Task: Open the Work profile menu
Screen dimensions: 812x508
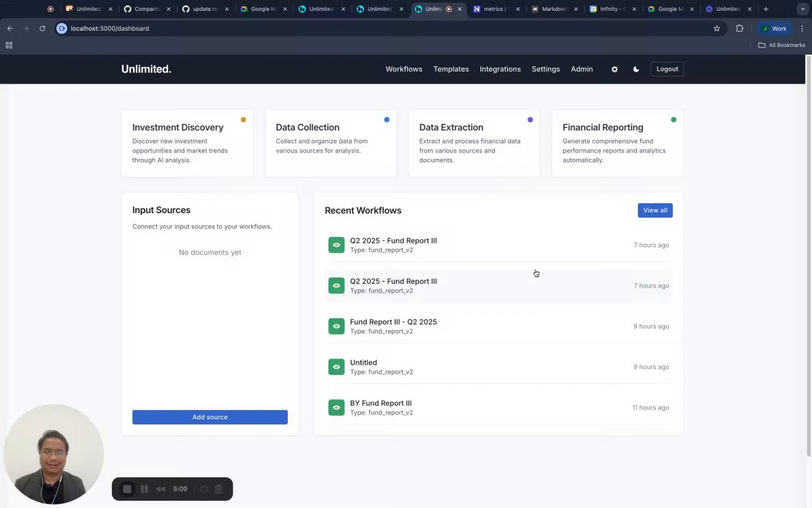Action: (774, 29)
